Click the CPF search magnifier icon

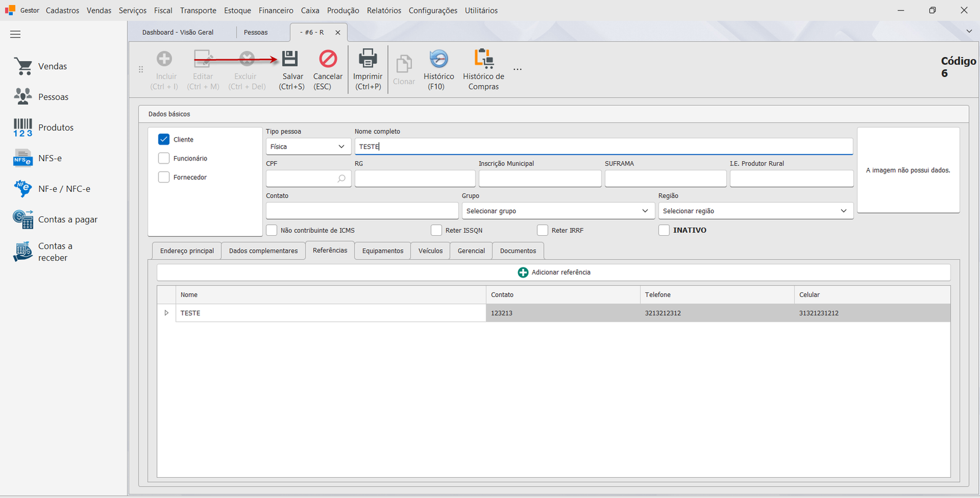(341, 178)
